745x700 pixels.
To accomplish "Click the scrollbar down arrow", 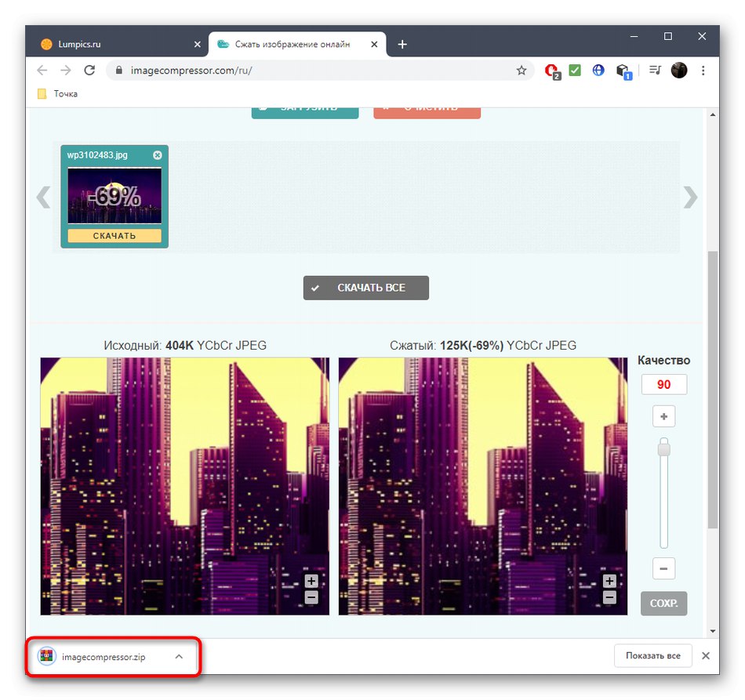I will pos(713,631).
